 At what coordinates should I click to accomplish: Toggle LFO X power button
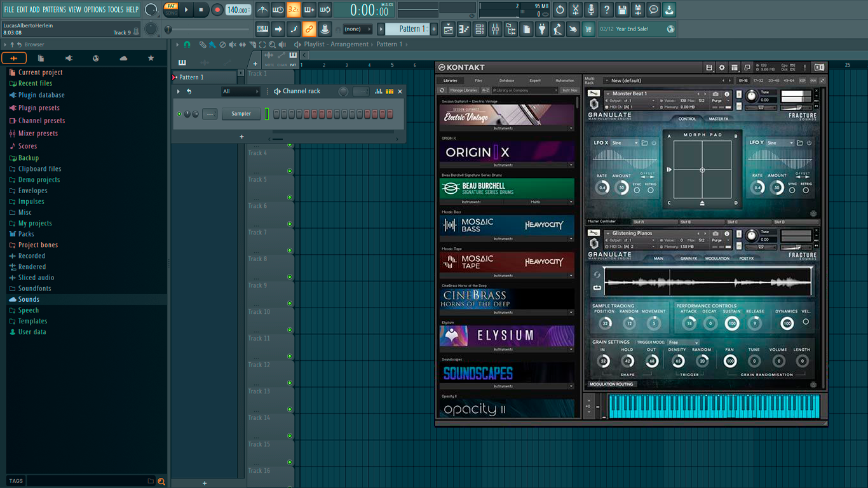(x=654, y=143)
